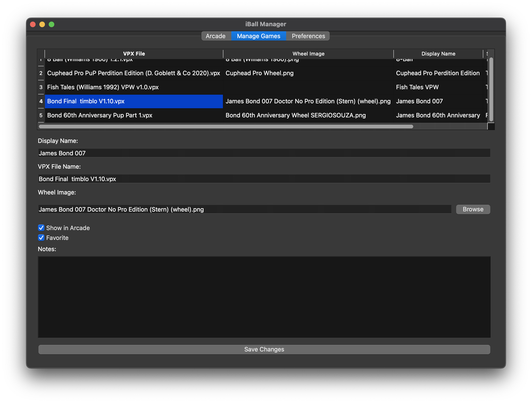Switch to the Arcade tab
532x403 pixels.
(x=216, y=36)
